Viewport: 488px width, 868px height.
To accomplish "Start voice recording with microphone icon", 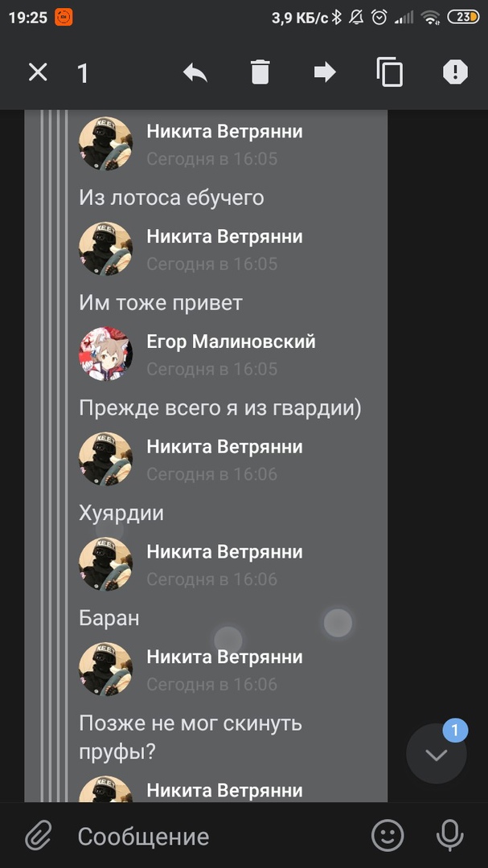I will 449,835.
